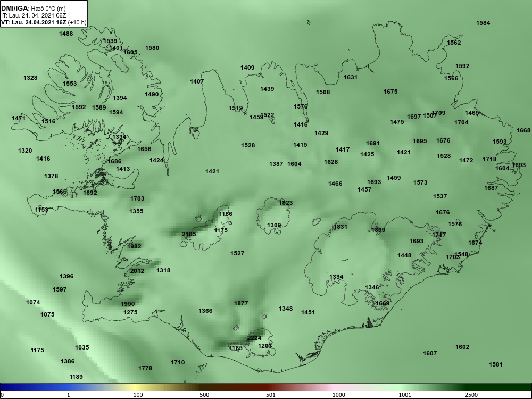Select the 1573 value
This screenshot has height=399, width=532.
[420, 182]
